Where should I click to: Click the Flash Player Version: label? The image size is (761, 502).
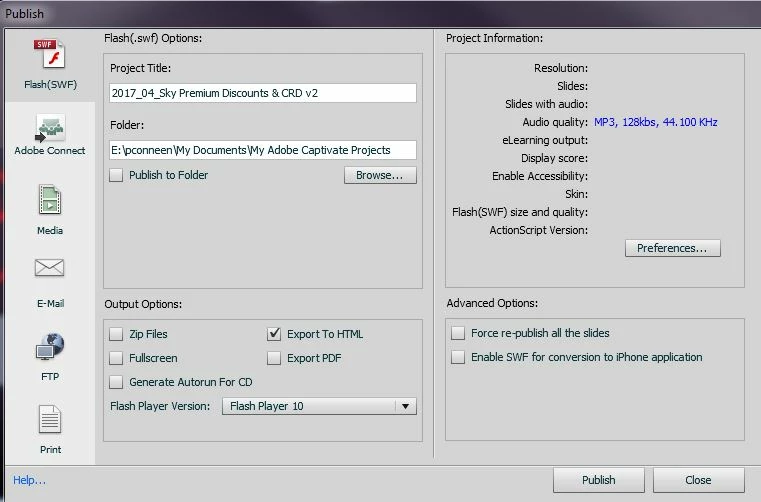click(x=160, y=406)
